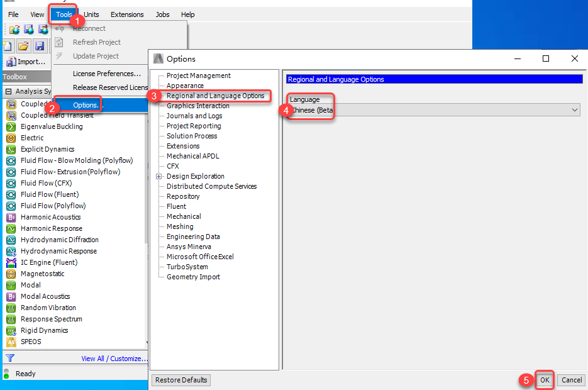
Task: Select Project Management in Options tree
Action: 198,75
